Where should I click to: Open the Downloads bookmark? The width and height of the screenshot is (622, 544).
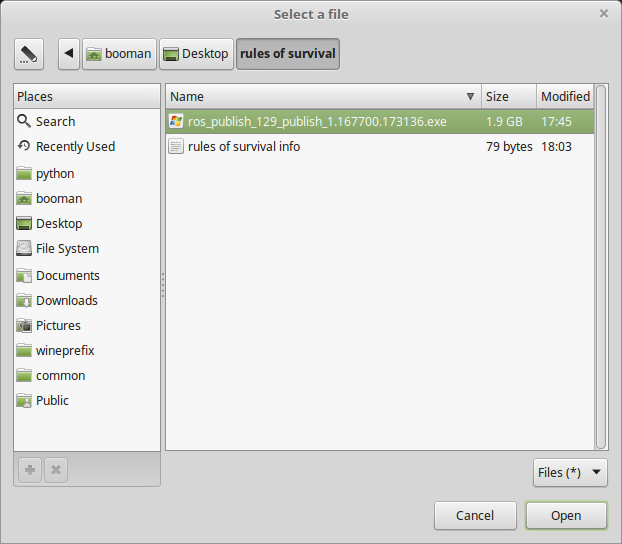tap(87, 300)
